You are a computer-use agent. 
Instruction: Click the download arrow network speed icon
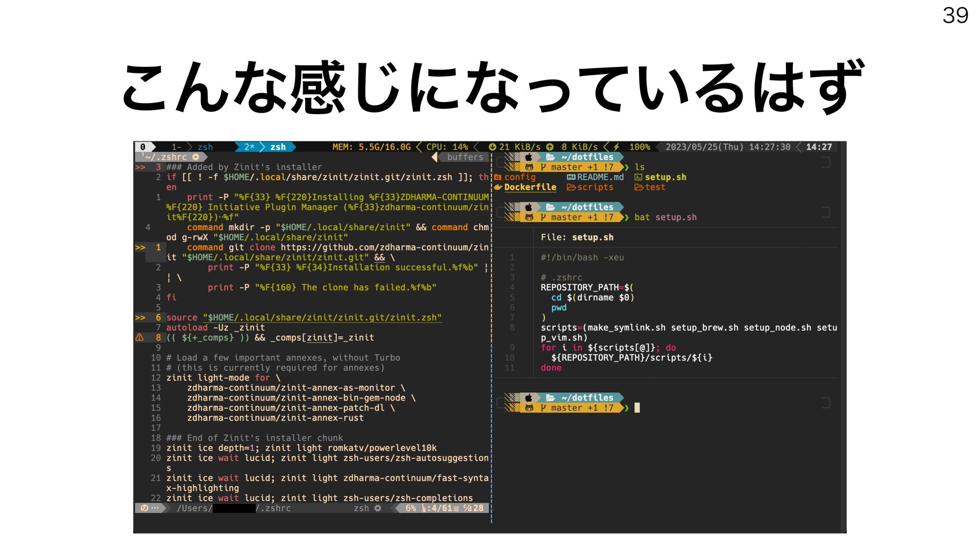tap(492, 147)
